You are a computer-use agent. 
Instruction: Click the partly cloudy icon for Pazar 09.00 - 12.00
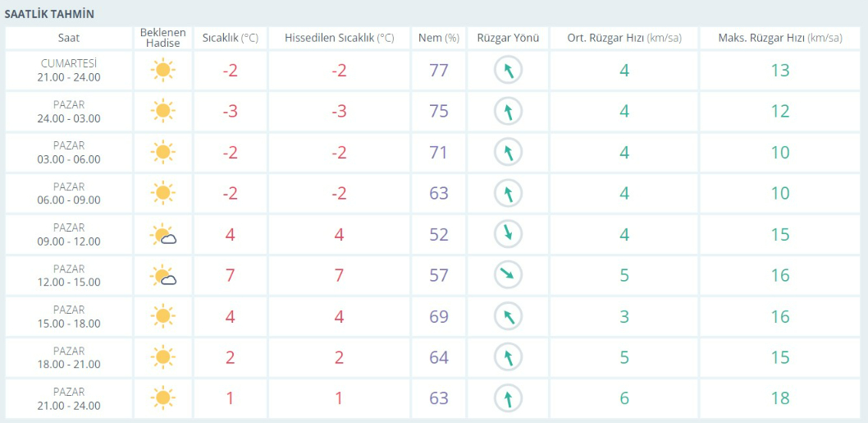tap(163, 235)
